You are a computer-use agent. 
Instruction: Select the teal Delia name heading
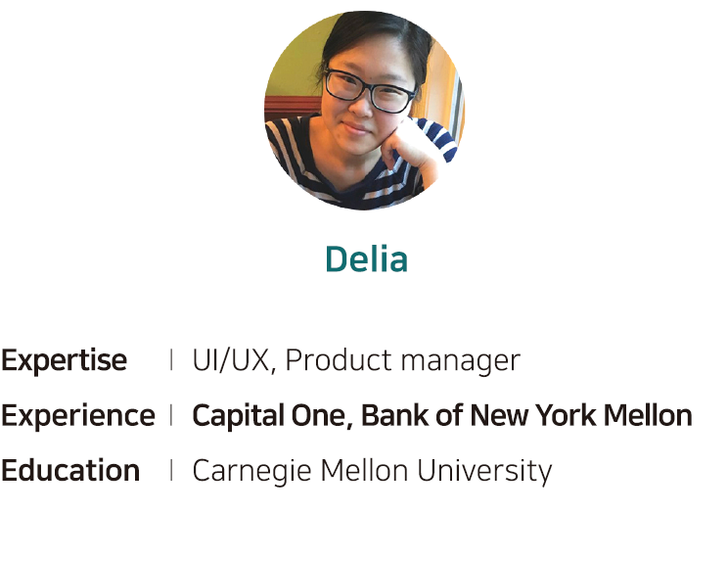366,258
